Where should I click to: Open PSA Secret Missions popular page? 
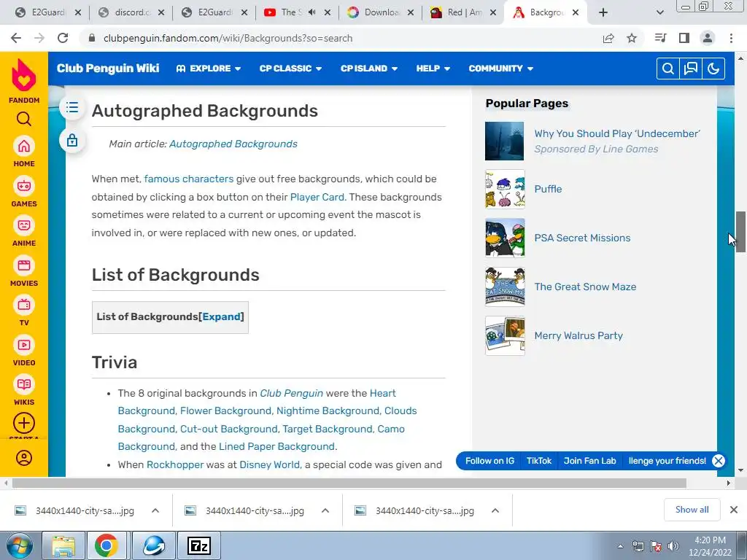(x=582, y=238)
